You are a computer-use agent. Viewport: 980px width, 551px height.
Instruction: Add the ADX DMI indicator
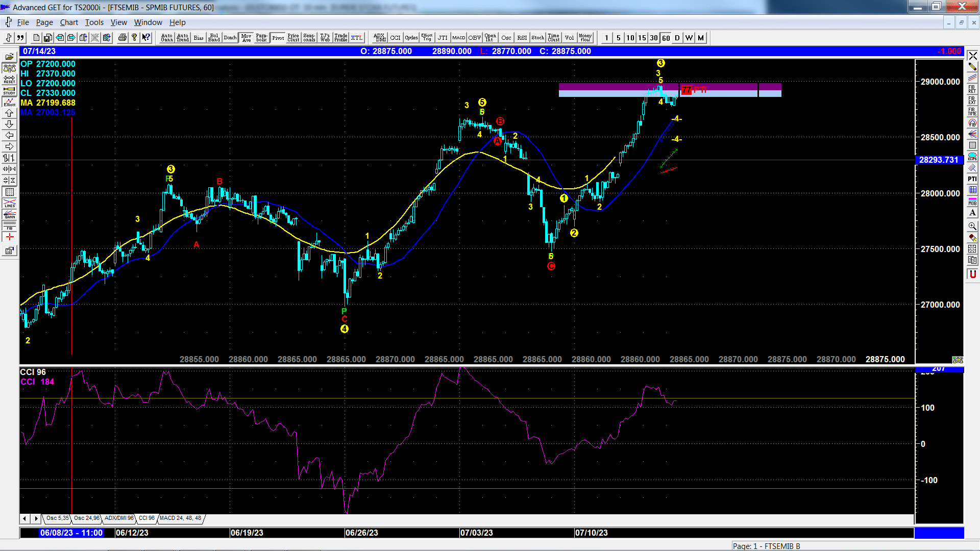point(380,38)
